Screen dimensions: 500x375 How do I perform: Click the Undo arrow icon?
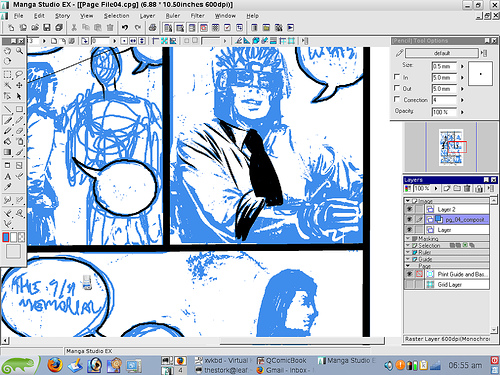tap(125, 28)
